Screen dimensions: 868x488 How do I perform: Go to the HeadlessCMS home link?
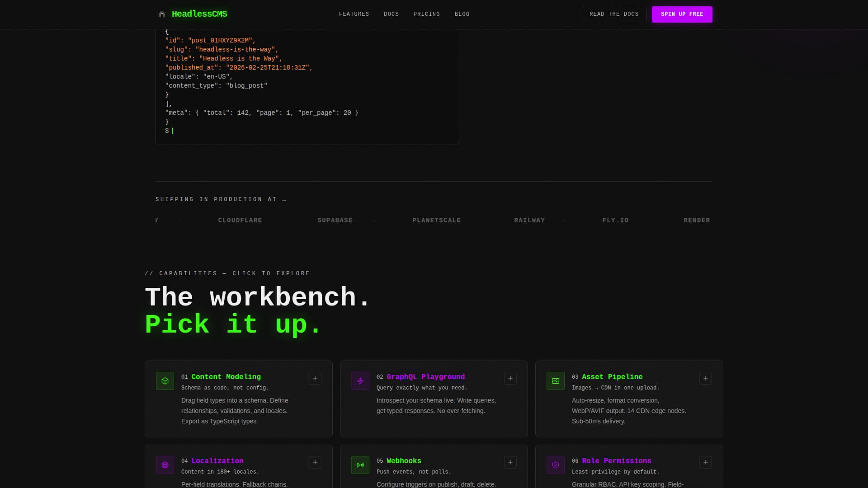click(x=193, y=14)
